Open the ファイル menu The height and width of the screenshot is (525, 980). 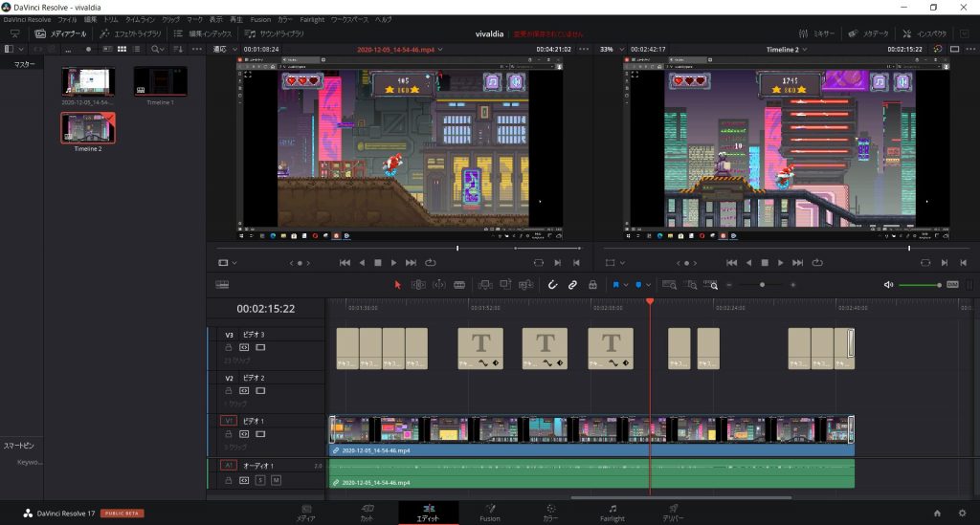67,19
